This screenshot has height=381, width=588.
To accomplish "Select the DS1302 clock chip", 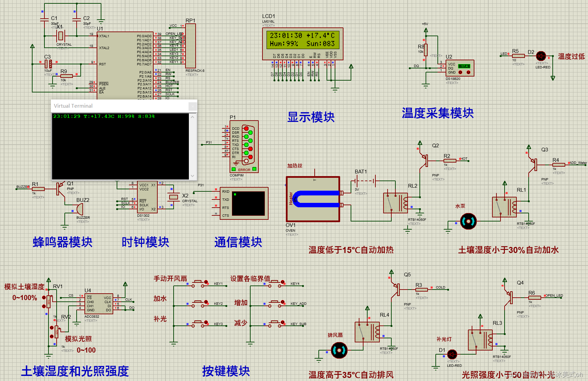I will [147, 197].
